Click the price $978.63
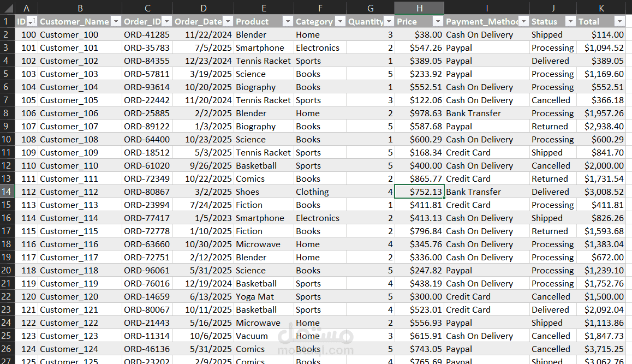The image size is (632, 364). [x=419, y=114]
